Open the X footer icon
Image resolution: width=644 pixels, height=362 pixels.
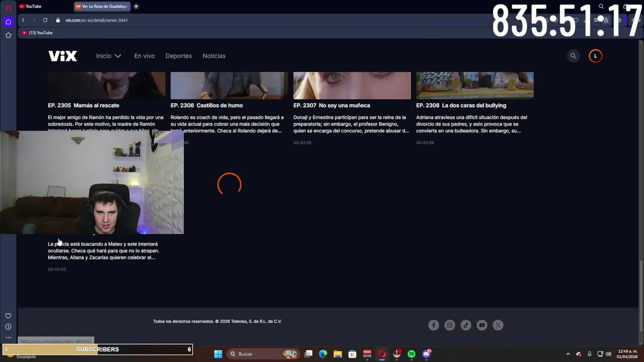498,325
